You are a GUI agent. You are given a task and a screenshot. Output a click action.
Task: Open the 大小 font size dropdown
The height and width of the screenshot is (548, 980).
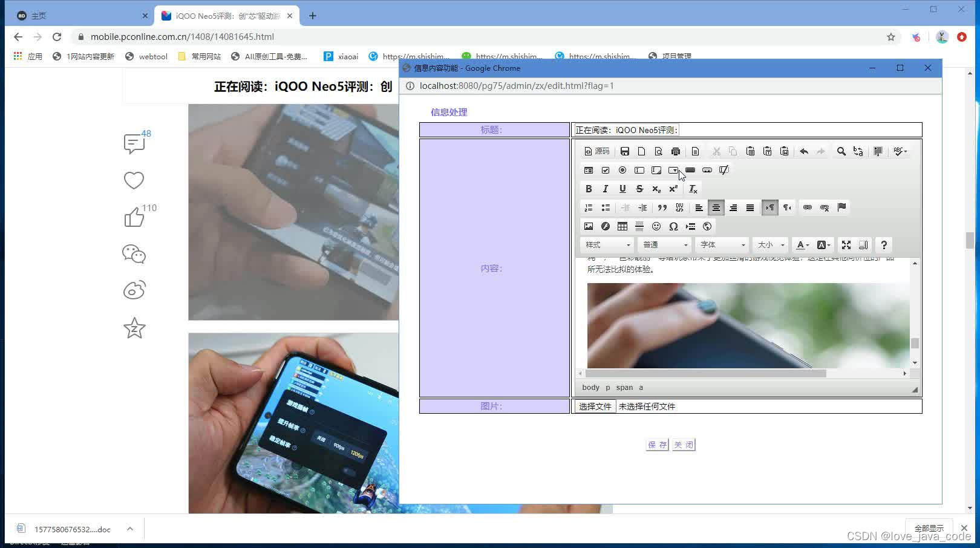(771, 245)
